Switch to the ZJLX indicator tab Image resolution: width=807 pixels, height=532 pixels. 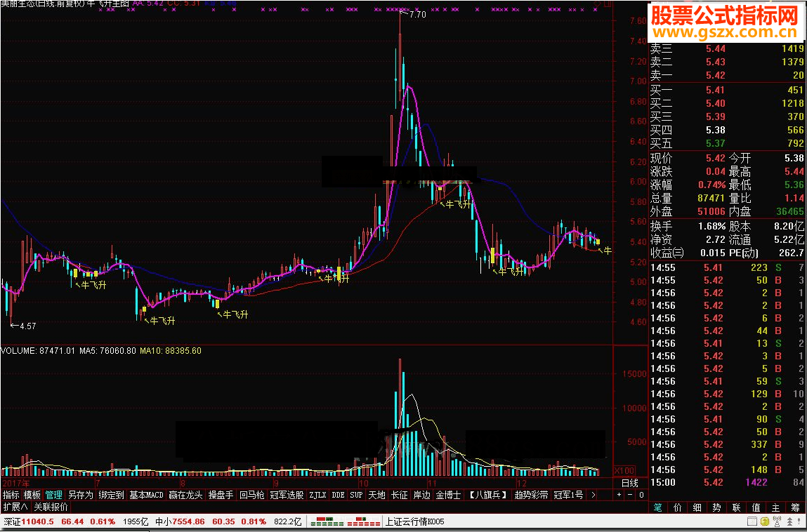click(x=317, y=495)
